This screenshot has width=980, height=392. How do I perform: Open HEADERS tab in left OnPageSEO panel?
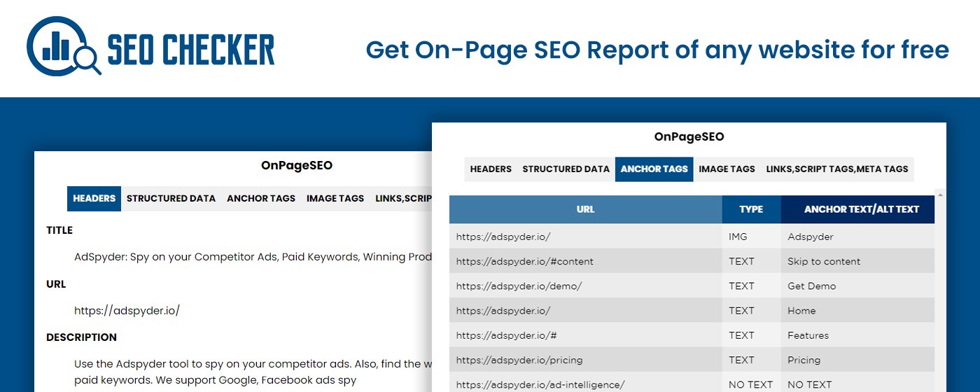point(94,198)
